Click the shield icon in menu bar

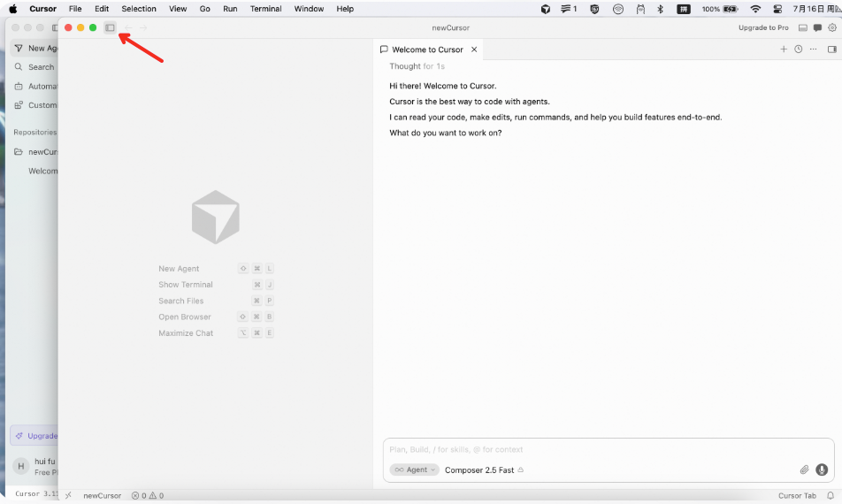click(594, 9)
